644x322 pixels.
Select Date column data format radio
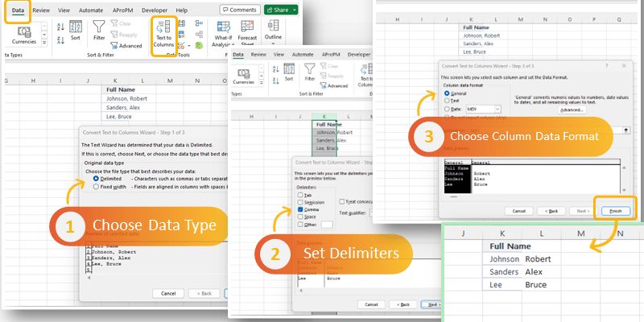[x=447, y=109]
